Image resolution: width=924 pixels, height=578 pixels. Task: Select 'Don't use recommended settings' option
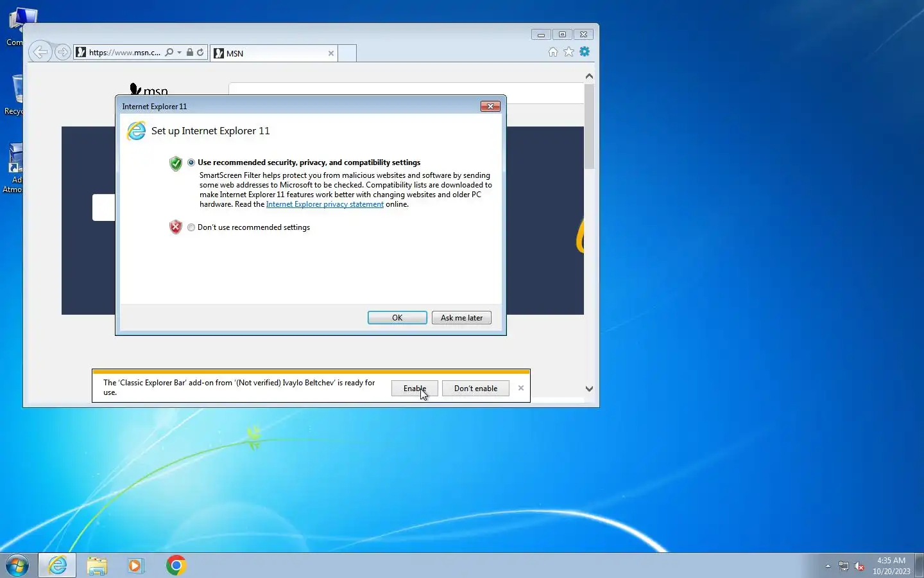click(191, 227)
